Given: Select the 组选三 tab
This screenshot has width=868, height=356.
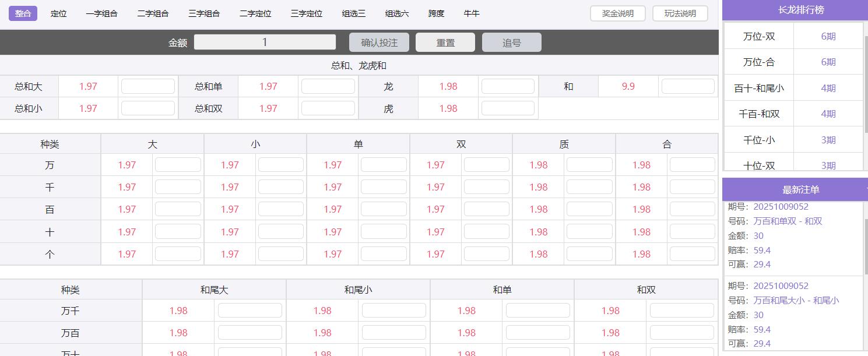Looking at the screenshot, I should [354, 13].
